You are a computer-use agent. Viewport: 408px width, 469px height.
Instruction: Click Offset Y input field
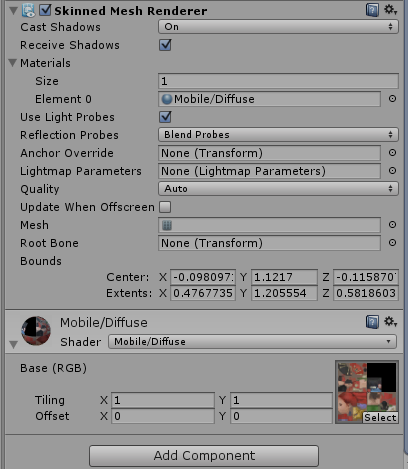[x=281, y=416]
